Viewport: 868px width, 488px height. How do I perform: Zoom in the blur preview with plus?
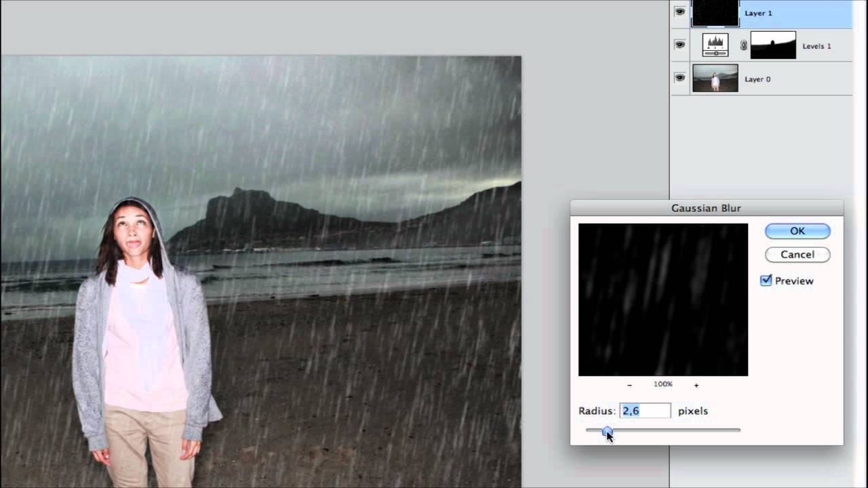[696, 385]
